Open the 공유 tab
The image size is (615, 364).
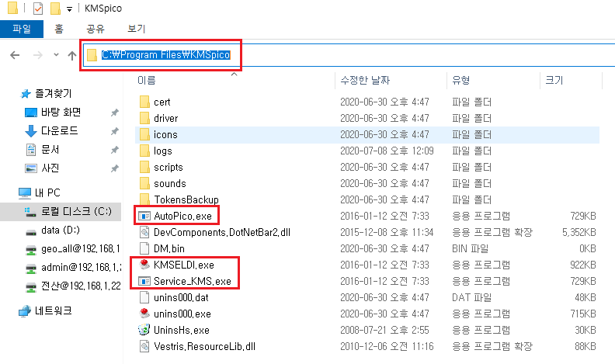point(96,29)
